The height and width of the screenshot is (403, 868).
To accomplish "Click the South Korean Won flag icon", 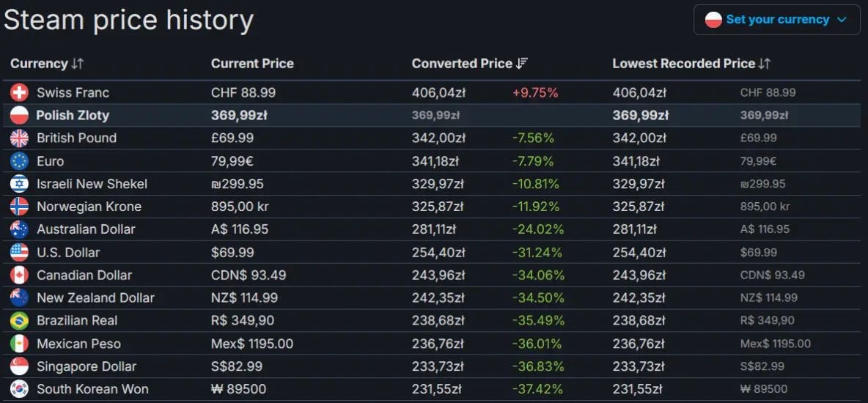I will (19, 389).
